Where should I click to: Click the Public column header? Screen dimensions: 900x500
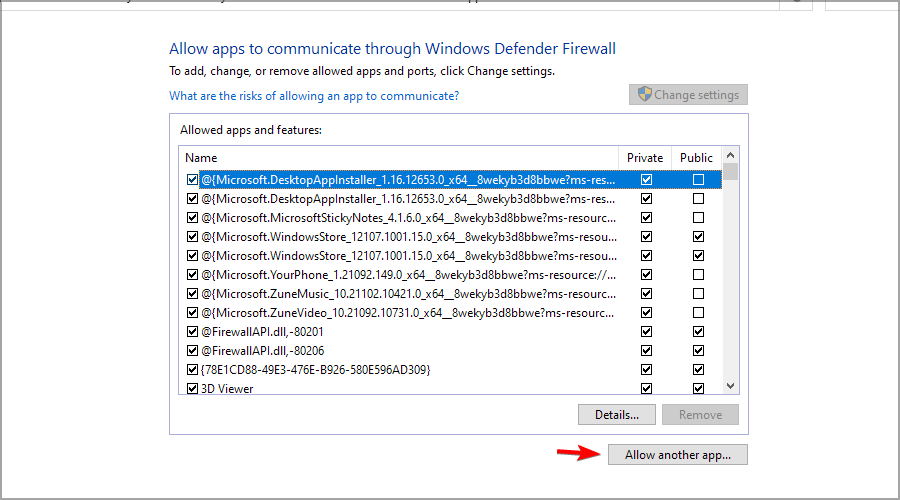point(696,158)
